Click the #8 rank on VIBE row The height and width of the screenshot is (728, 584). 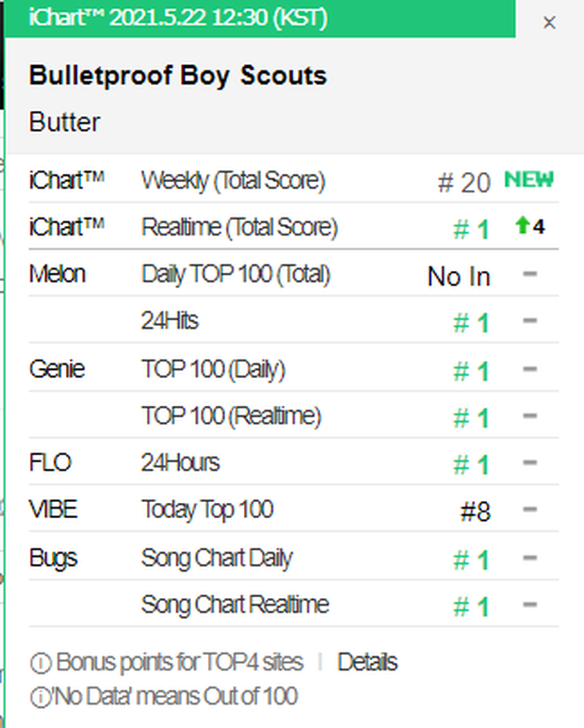click(x=475, y=511)
